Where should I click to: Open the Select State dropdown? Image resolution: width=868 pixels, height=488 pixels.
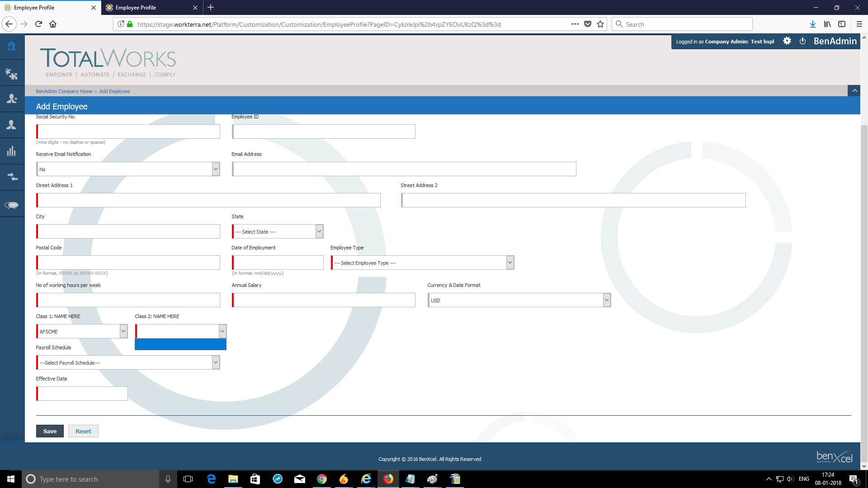click(278, 232)
